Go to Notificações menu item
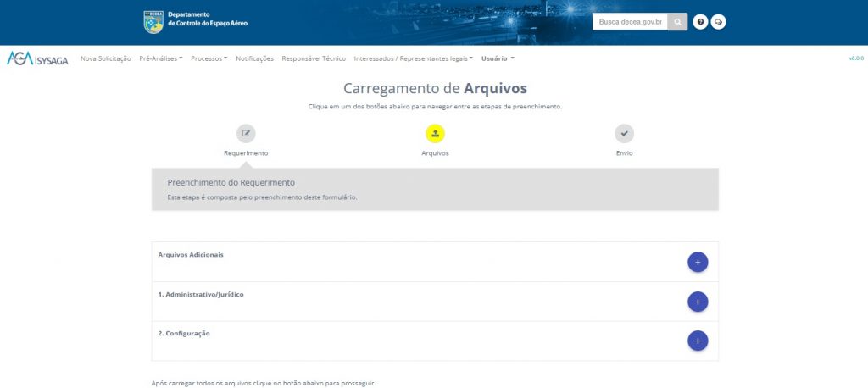 pos(254,58)
